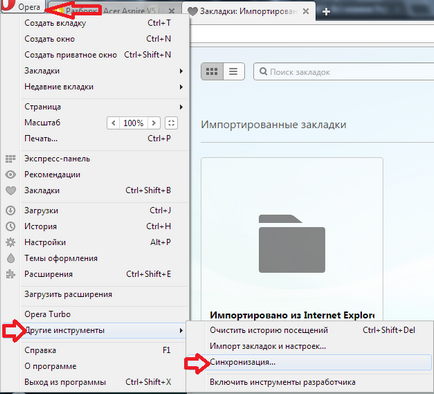Click the Расширения puzzle icon
This screenshot has width=434, height=394.
[11, 274]
